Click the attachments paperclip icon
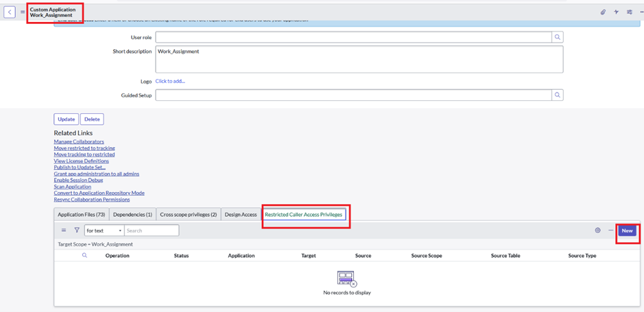 [x=603, y=12]
